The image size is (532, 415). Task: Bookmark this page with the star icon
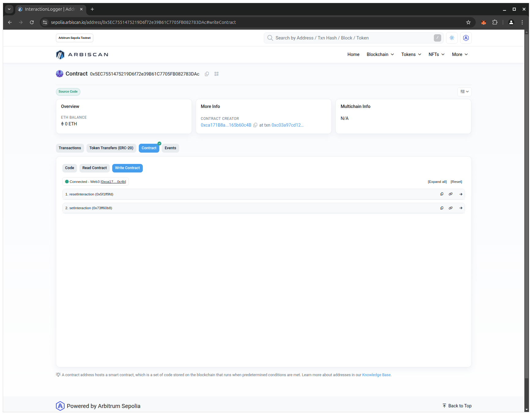tap(468, 22)
